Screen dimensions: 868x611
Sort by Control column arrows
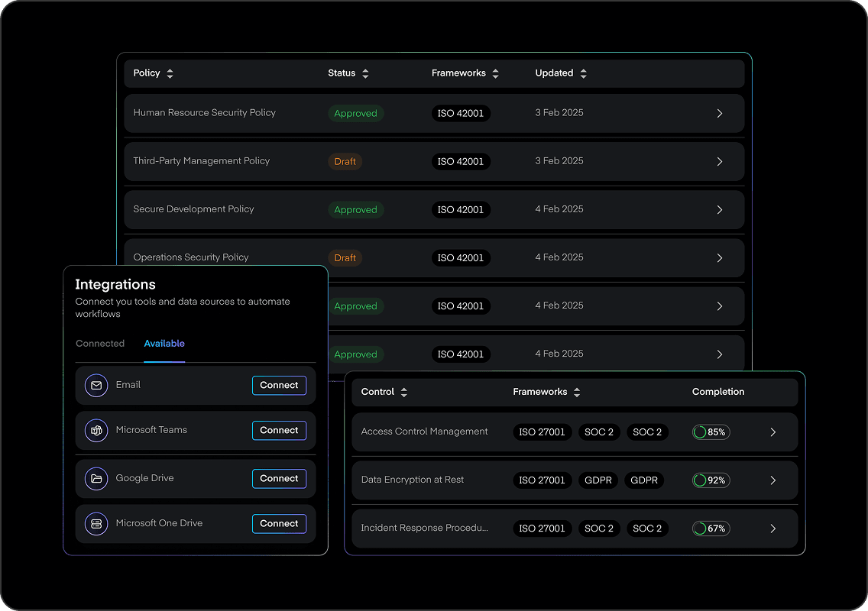(x=404, y=393)
